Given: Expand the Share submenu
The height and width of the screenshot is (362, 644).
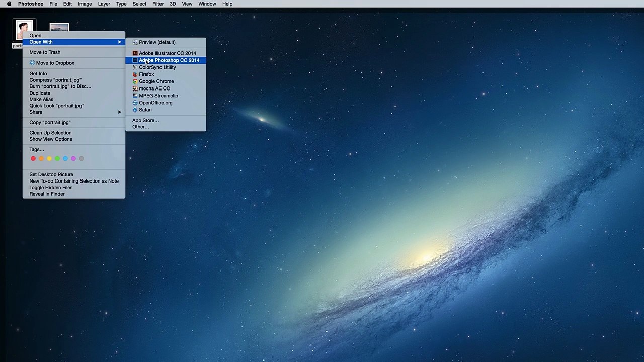Looking at the screenshot, I should click(36, 112).
